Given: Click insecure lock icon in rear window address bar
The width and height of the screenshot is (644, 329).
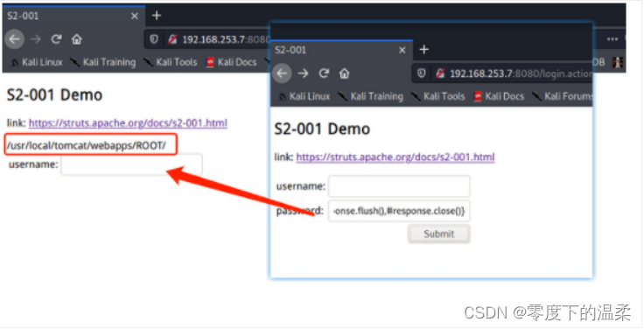Looking at the screenshot, I should point(172,39).
